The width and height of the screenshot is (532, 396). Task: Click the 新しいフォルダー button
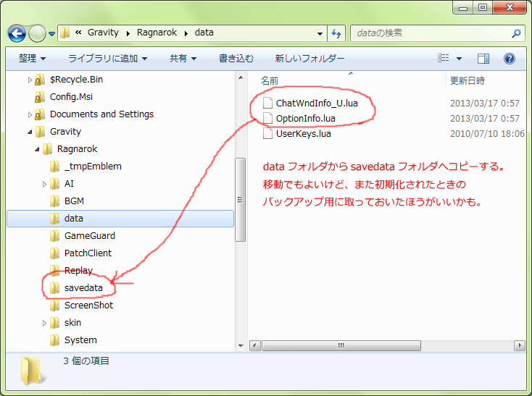pyautogui.click(x=309, y=58)
